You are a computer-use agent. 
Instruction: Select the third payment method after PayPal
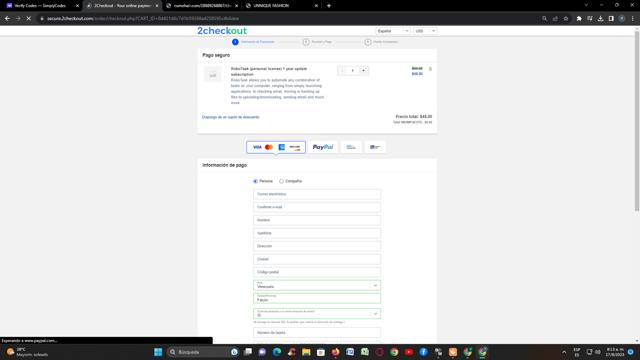click(351, 147)
